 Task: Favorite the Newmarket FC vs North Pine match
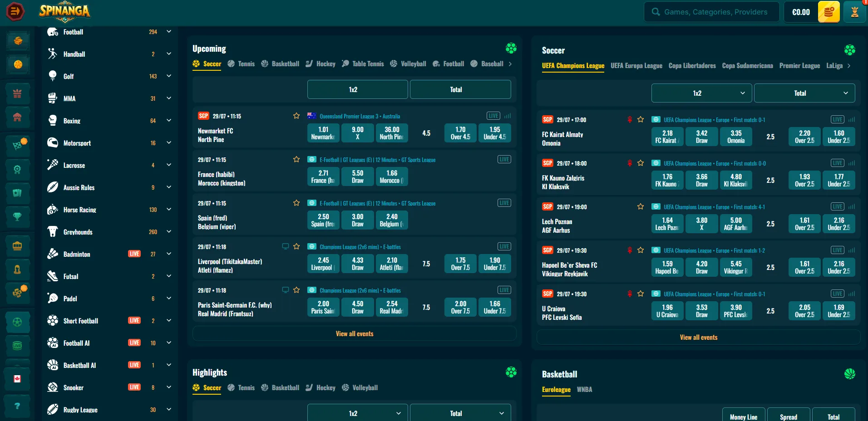296,116
